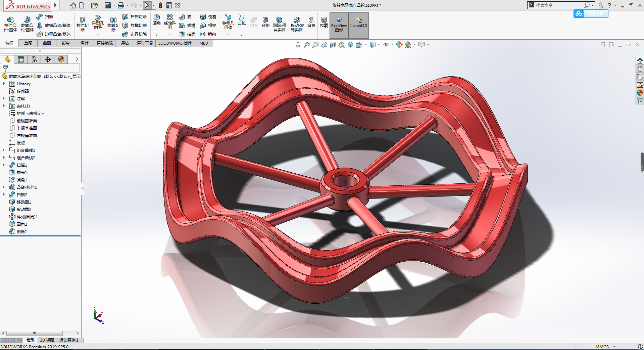
Task: Click the zoom to fit icon
Action: pyautogui.click(x=307, y=45)
